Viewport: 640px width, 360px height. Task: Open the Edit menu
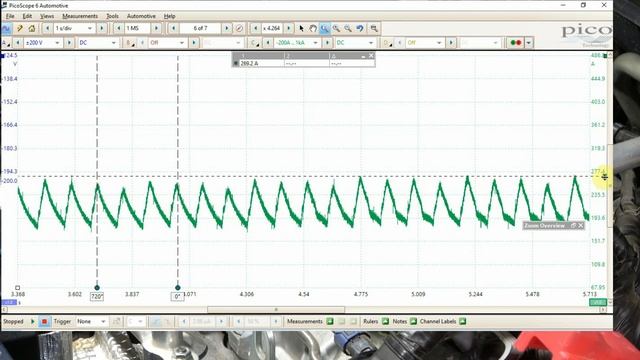27,16
